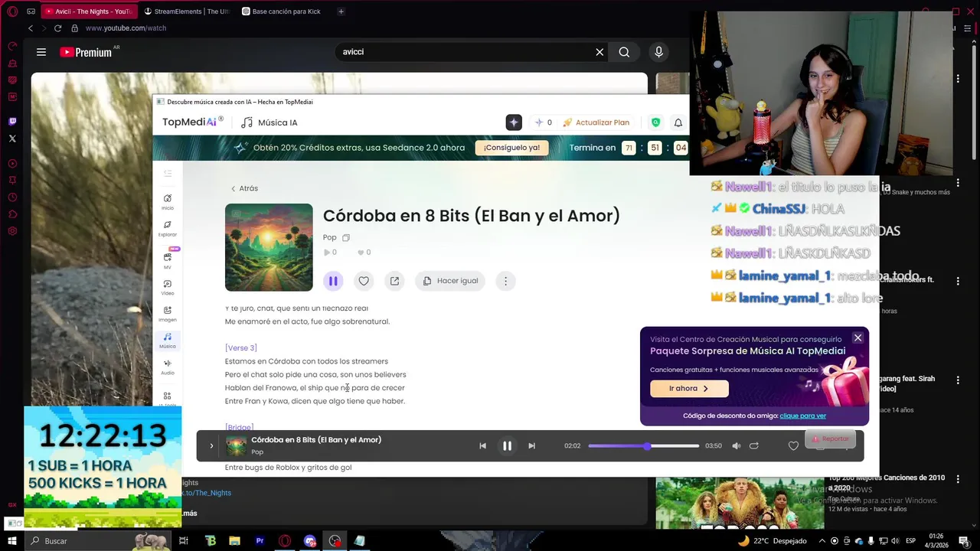Click the green shield icon
Viewport: 980px width, 551px height.
tap(655, 122)
